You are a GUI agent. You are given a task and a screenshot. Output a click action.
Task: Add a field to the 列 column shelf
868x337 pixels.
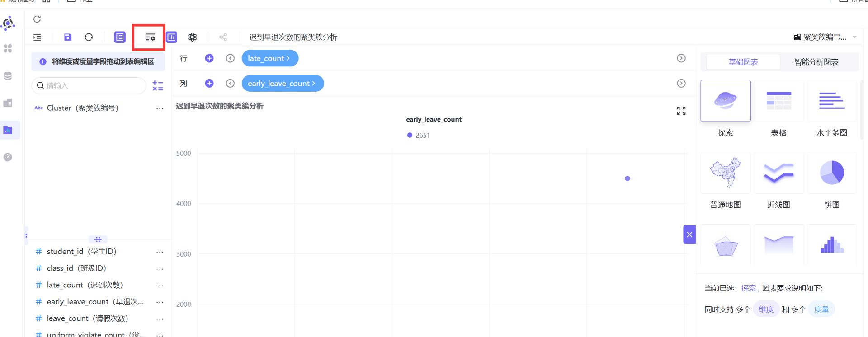[209, 83]
